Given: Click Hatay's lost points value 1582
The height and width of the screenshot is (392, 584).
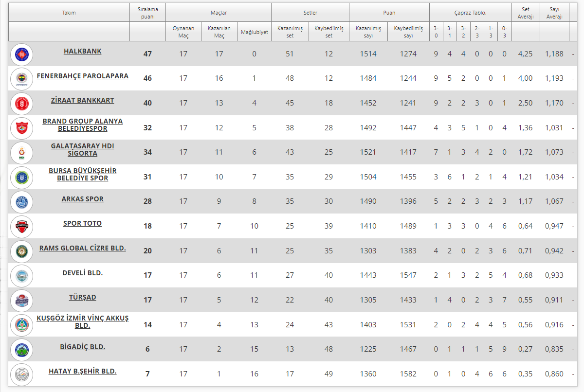Looking at the screenshot, I should click(x=408, y=374).
